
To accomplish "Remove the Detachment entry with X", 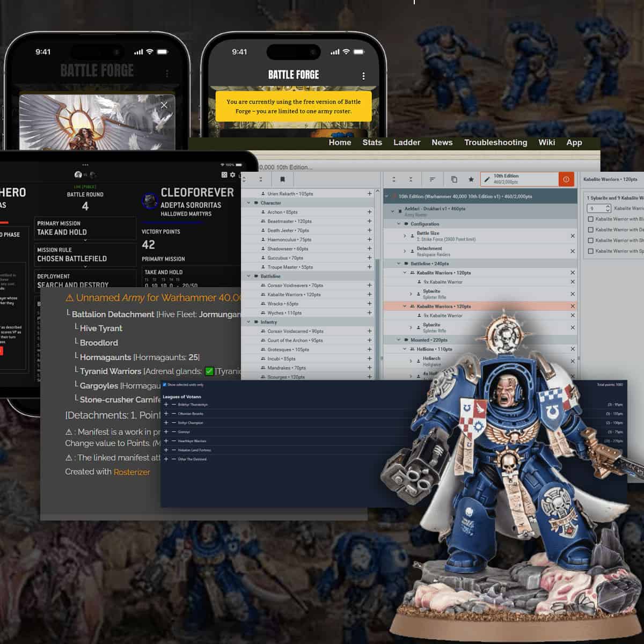I will click(573, 251).
